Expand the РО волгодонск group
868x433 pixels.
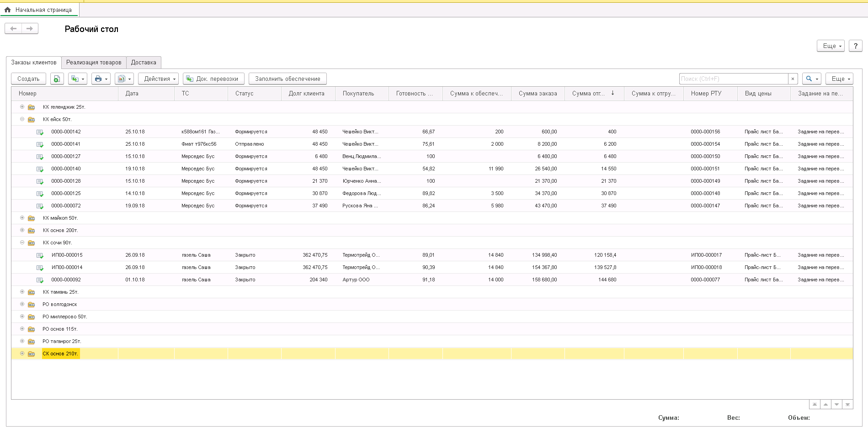[22, 304]
